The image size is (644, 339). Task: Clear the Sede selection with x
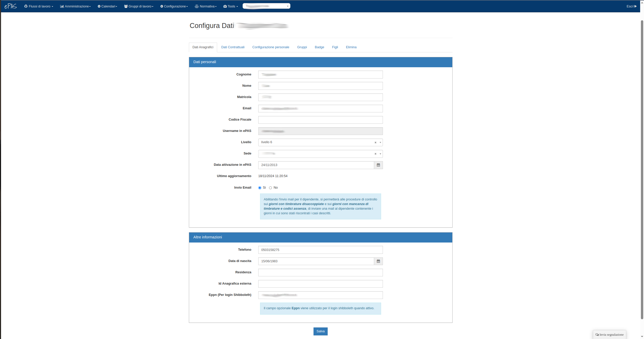pos(375,154)
